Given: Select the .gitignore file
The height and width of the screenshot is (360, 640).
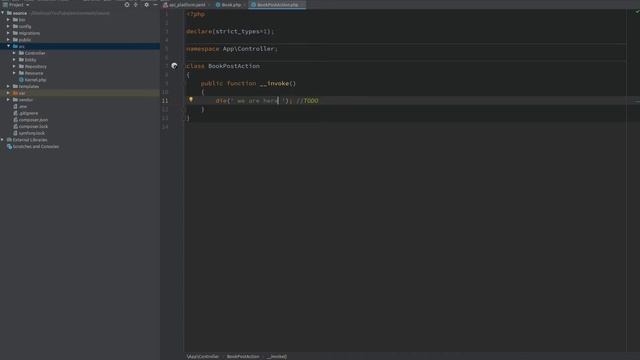Looking at the screenshot, I should [x=28, y=113].
